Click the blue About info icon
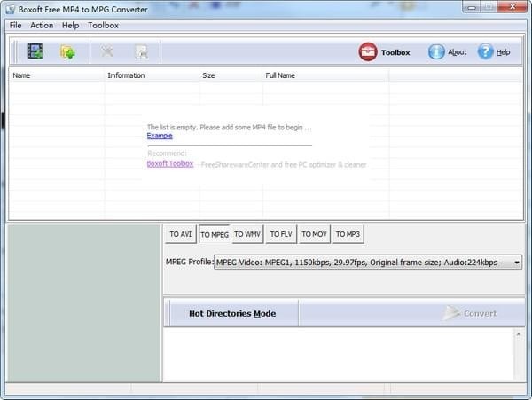This screenshot has width=532, height=400. (x=436, y=52)
